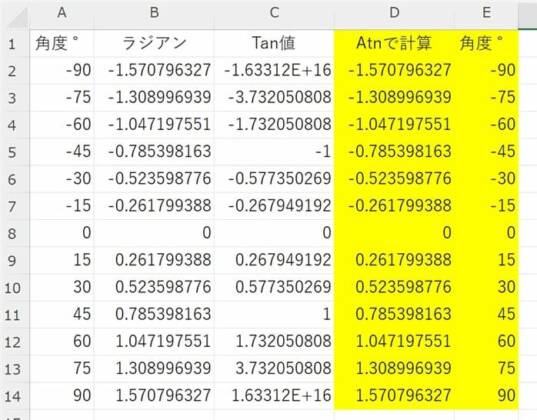This screenshot has width=537, height=420.
Task: Click cell E9 containing 15
Action: pos(486,260)
